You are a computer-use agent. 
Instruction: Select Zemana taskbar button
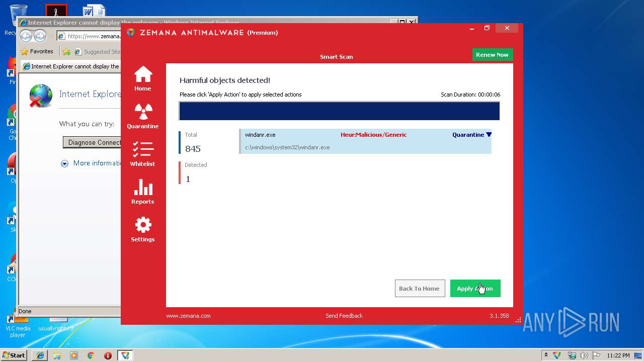[x=125, y=355]
